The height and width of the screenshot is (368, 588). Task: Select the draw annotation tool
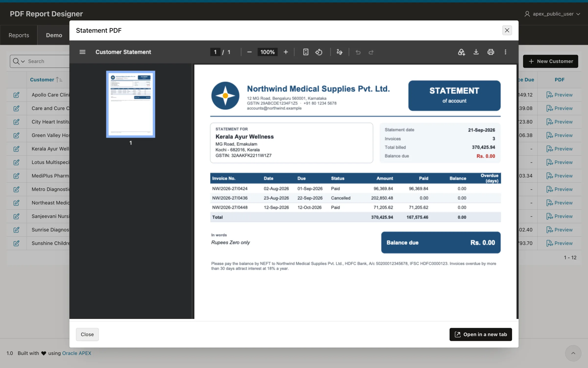click(339, 52)
